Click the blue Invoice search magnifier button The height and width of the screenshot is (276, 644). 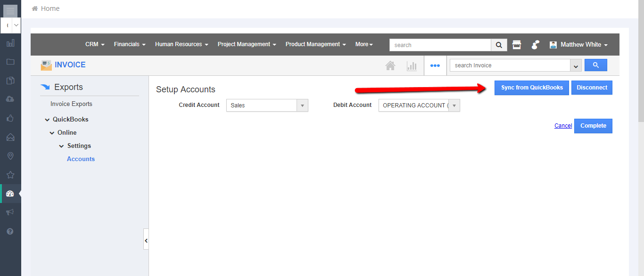(x=595, y=65)
